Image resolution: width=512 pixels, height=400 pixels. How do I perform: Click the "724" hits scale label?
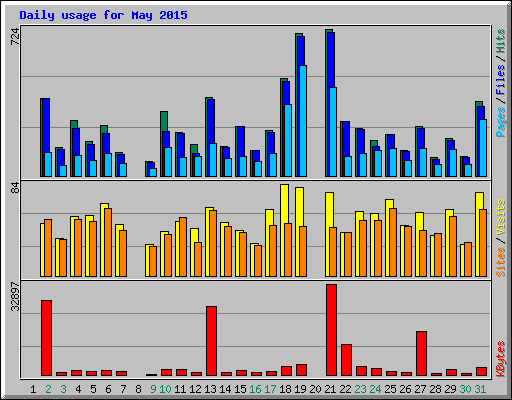click(15, 37)
